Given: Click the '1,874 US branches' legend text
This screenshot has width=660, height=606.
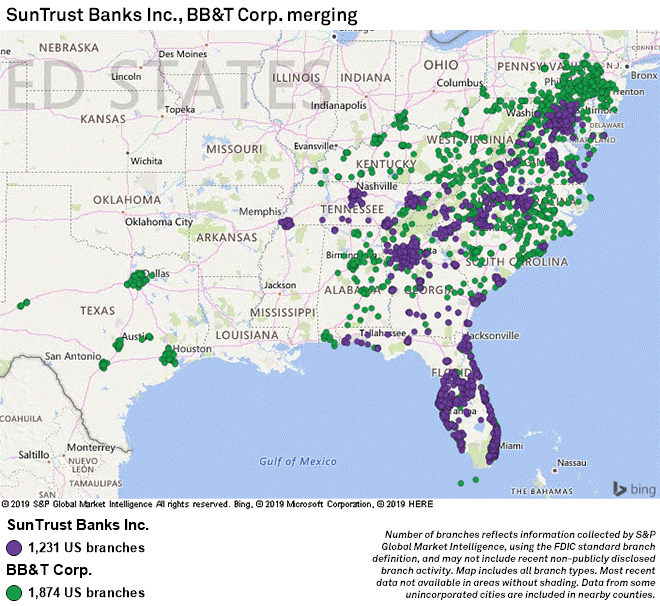Looking at the screenshot, I should (86, 593).
